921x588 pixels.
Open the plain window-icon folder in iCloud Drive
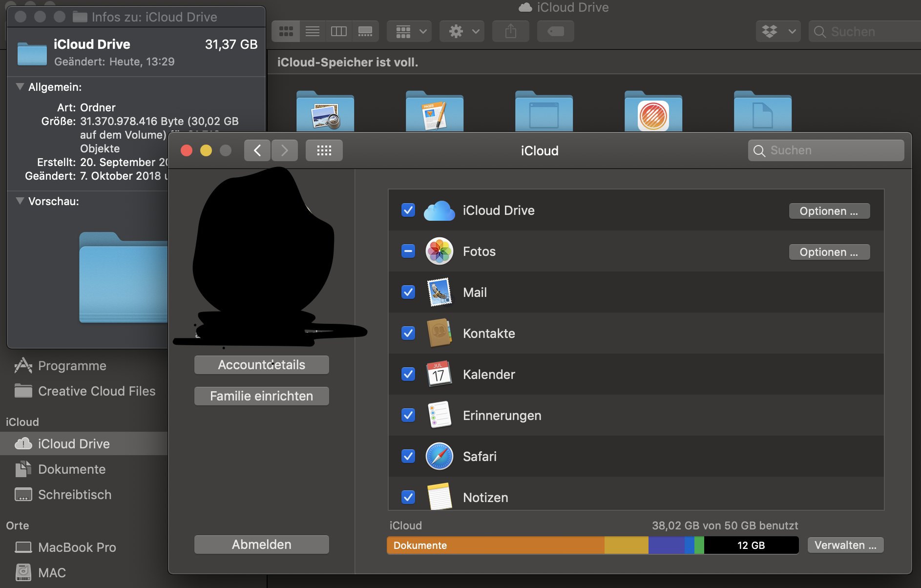(x=544, y=111)
